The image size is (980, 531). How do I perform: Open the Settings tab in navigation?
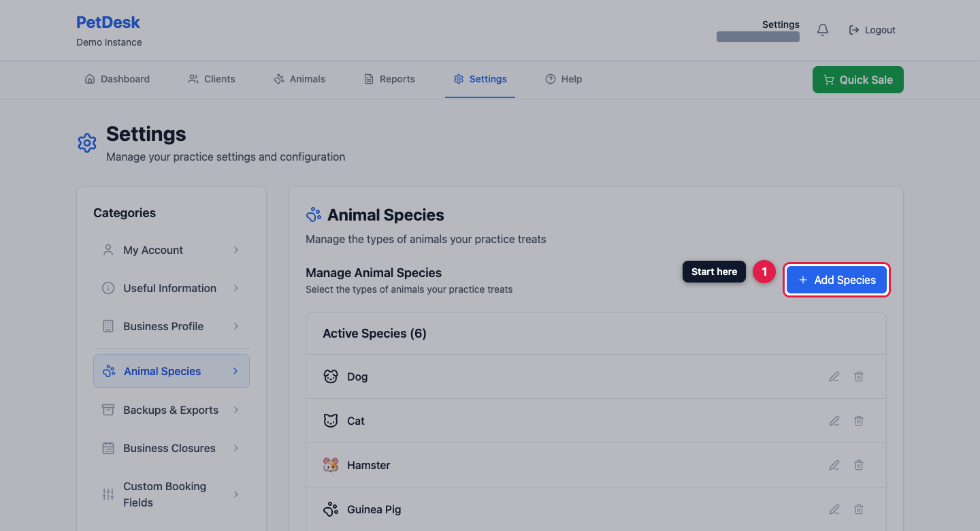480,79
